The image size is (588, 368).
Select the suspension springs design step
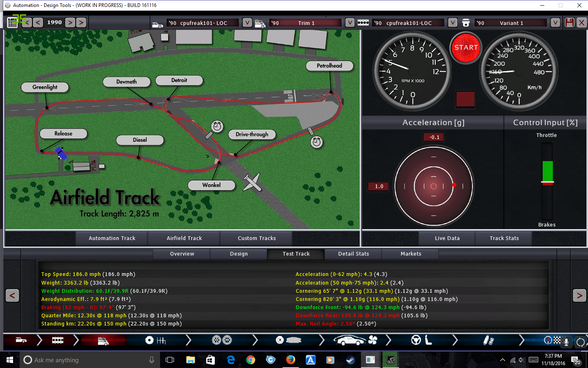[x=488, y=340]
